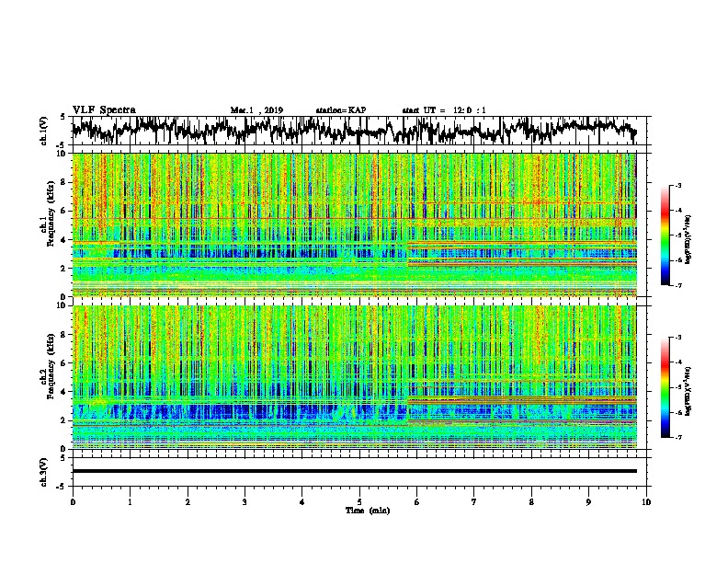The width and height of the screenshot is (728, 563).
Task: Click the ch.1(V) waveform trace panel
Action: pos(359,131)
